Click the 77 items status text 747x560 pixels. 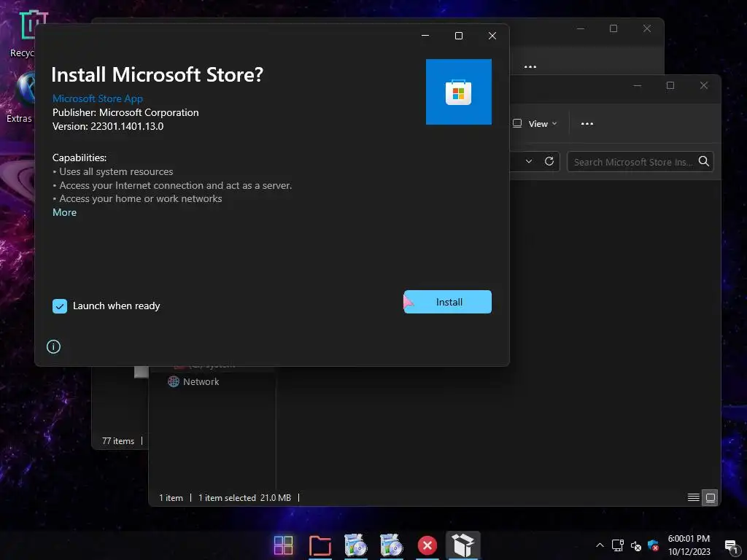point(118,441)
